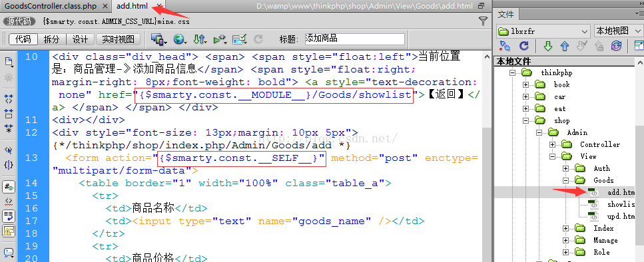Click code line number 17
Image resolution: width=644 pixels, height=262 pixels.
[31, 221]
